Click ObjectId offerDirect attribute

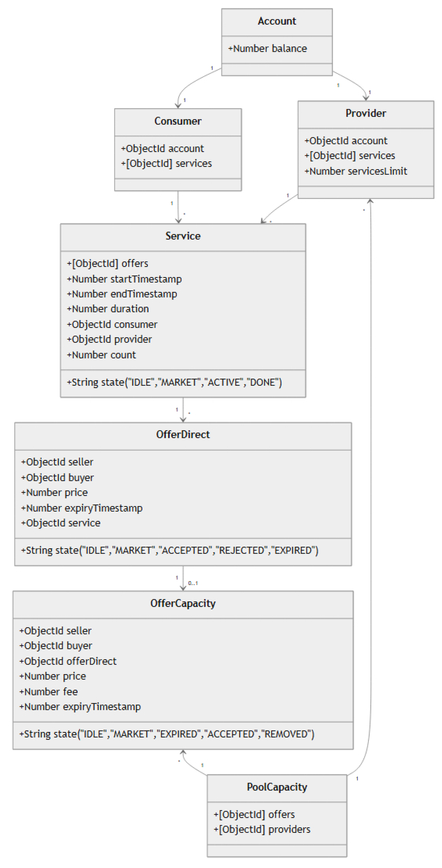point(68,661)
